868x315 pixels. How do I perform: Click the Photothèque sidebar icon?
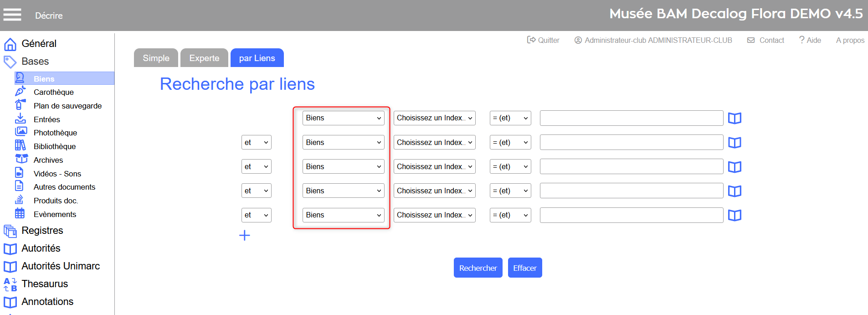click(21, 132)
